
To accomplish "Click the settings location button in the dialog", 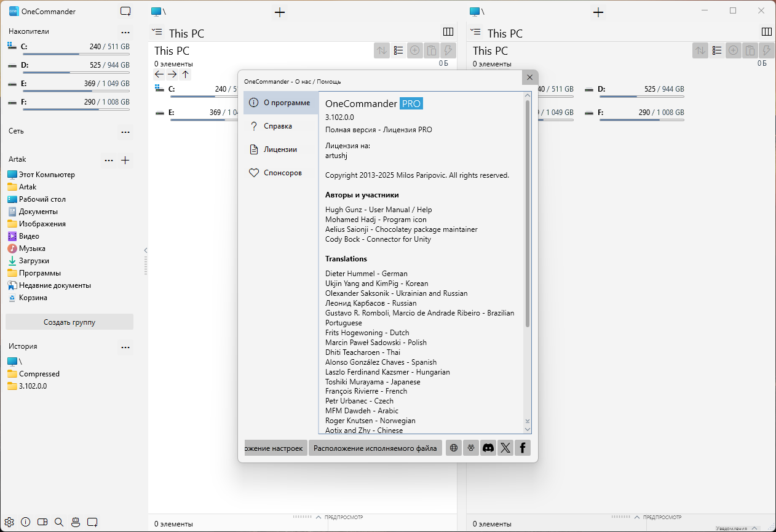I will point(275,448).
